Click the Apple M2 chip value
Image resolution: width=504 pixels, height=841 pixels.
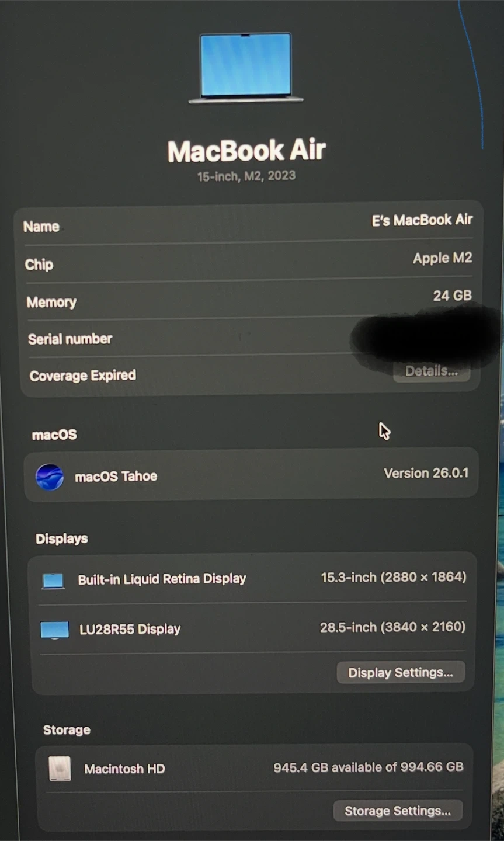point(442,258)
